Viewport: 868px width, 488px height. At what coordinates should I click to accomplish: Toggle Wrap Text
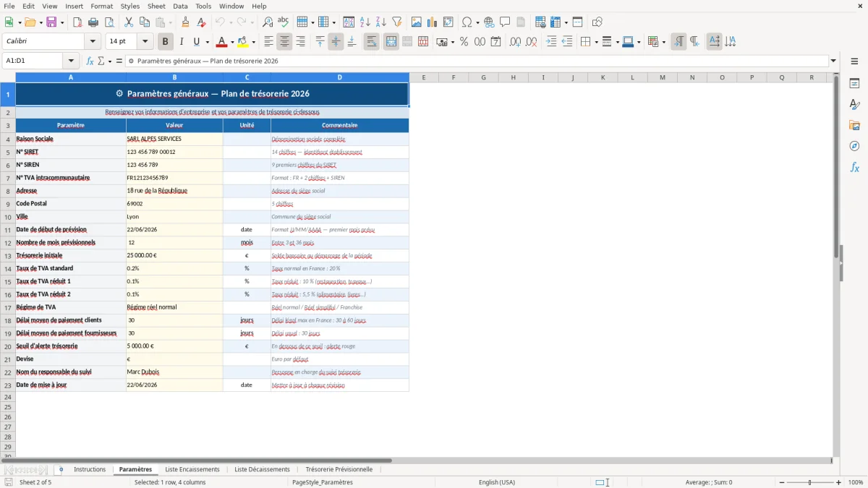(x=371, y=42)
